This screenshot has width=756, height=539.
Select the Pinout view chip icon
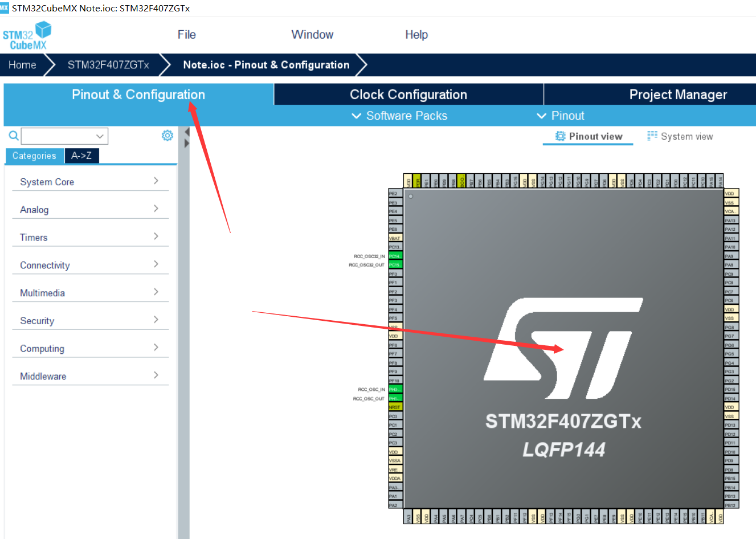[560, 136]
